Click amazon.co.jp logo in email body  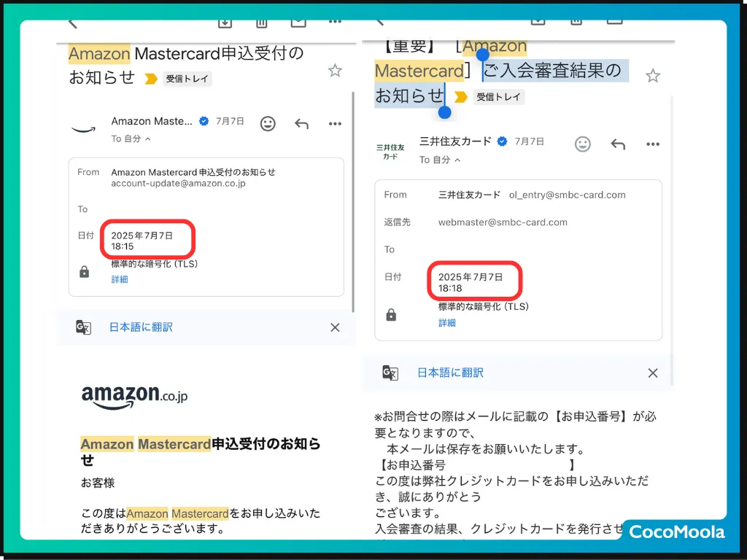pos(135,397)
